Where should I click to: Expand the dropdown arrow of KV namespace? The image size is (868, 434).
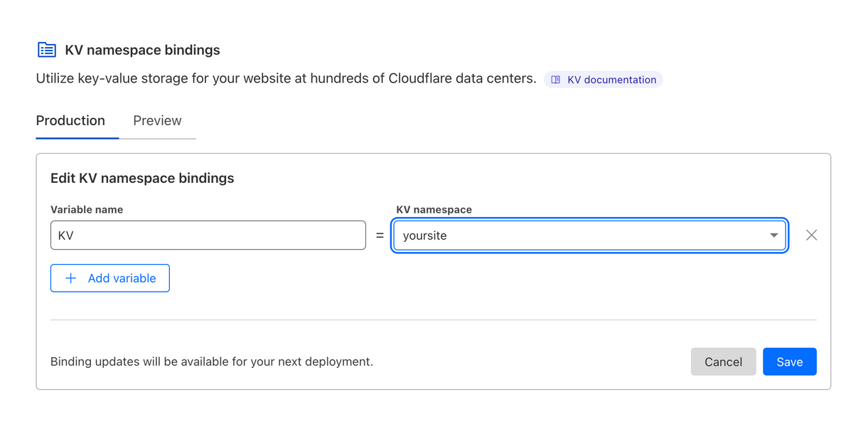773,235
